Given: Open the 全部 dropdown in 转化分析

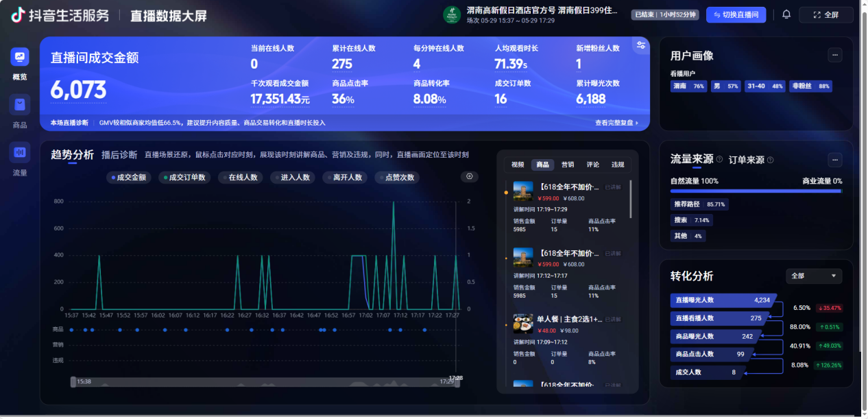Looking at the screenshot, I should pyautogui.click(x=814, y=276).
